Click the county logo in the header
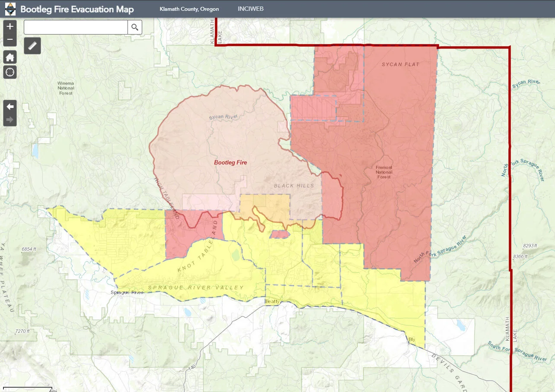The image size is (555, 392). pos(10,9)
